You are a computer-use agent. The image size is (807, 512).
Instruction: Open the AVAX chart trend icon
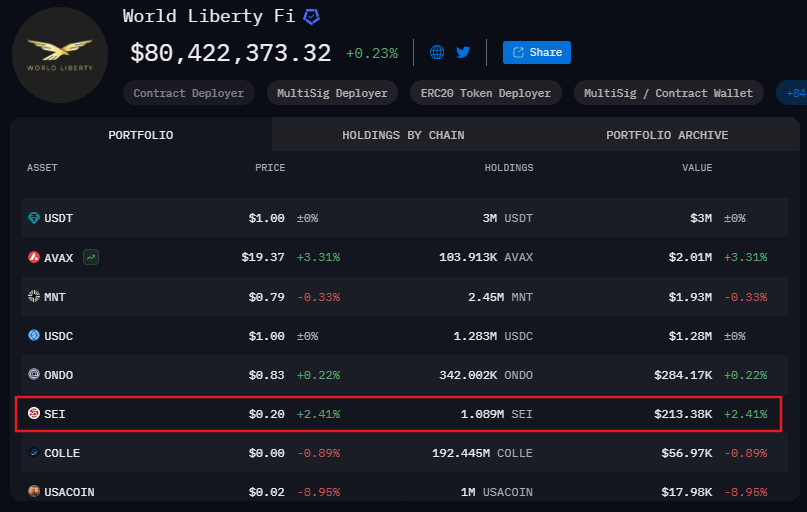(x=91, y=257)
